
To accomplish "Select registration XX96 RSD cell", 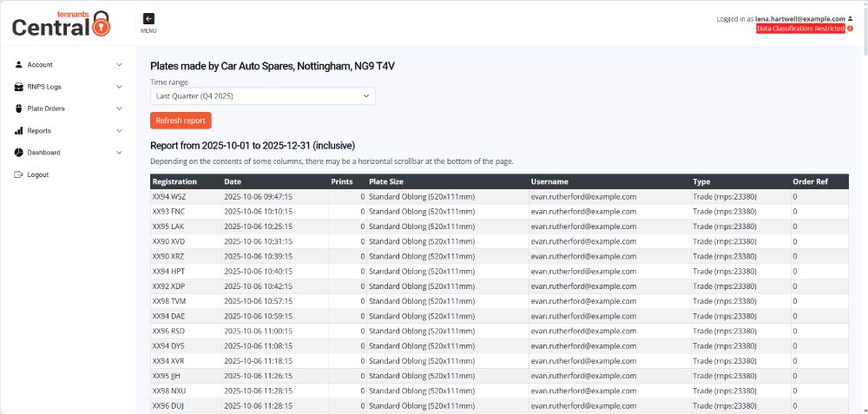I will pos(186,331).
